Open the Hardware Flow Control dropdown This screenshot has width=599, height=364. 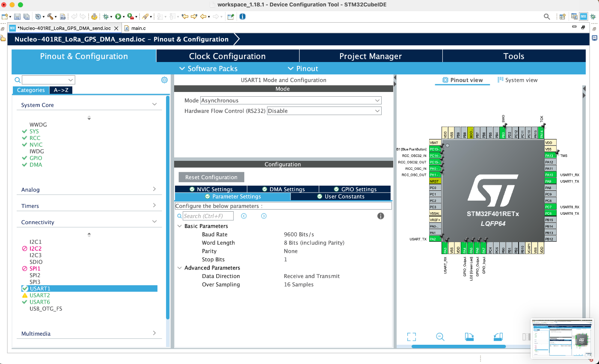324,111
